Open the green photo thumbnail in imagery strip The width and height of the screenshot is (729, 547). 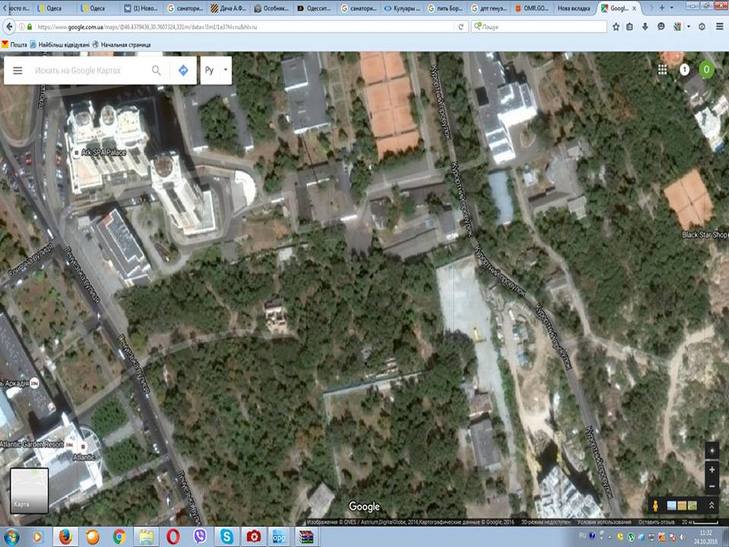point(692,505)
